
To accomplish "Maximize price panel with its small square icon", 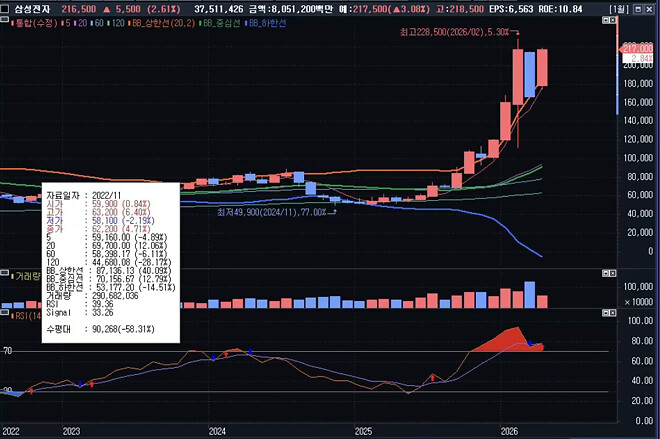I will point(606,20).
